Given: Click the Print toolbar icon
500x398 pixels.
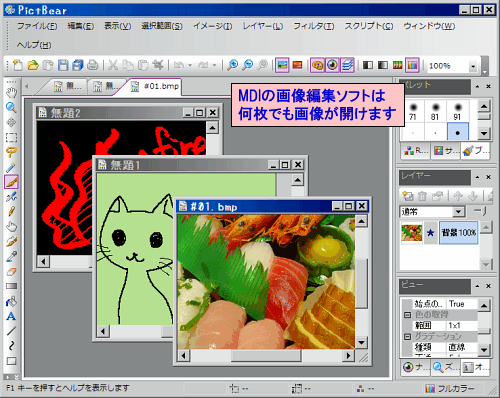Looking at the screenshot, I should (x=93, y=65).
